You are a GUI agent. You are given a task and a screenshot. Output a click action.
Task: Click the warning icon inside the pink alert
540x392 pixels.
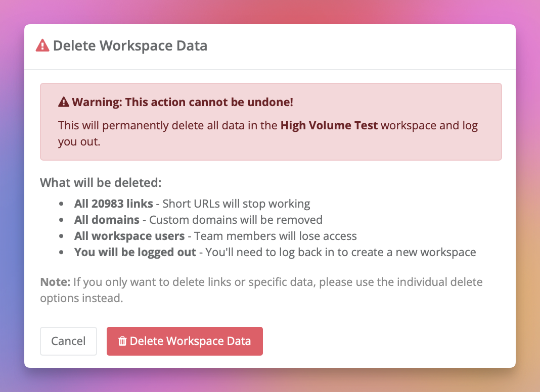[64, 103]
